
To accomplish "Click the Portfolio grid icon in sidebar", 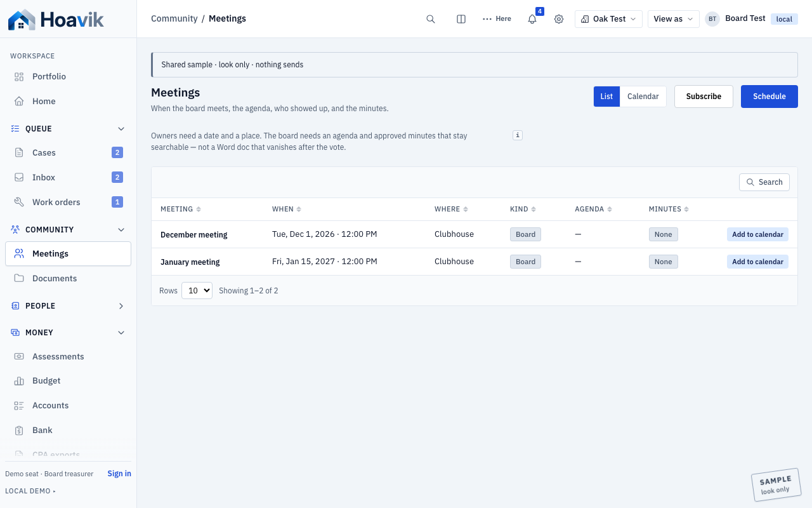I will point(19,77).
